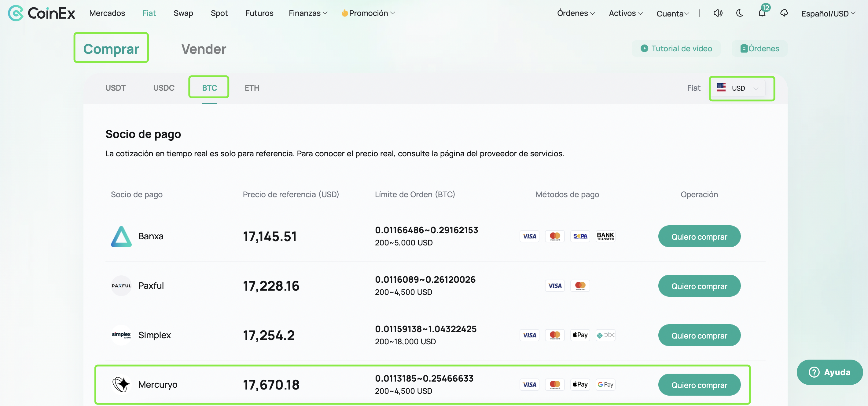Click Bank Transfer icon in Banxa row

point(605,236)
